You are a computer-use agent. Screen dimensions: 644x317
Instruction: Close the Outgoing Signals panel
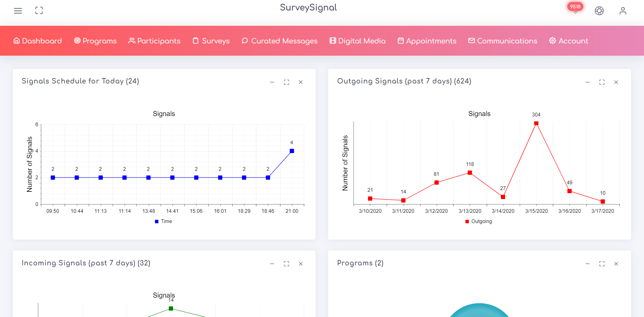pyautogui.click(x=616, y=82)
